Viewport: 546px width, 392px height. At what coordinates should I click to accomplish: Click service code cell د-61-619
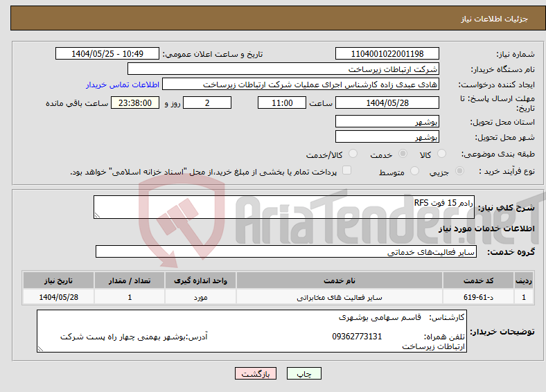(479, 297)
